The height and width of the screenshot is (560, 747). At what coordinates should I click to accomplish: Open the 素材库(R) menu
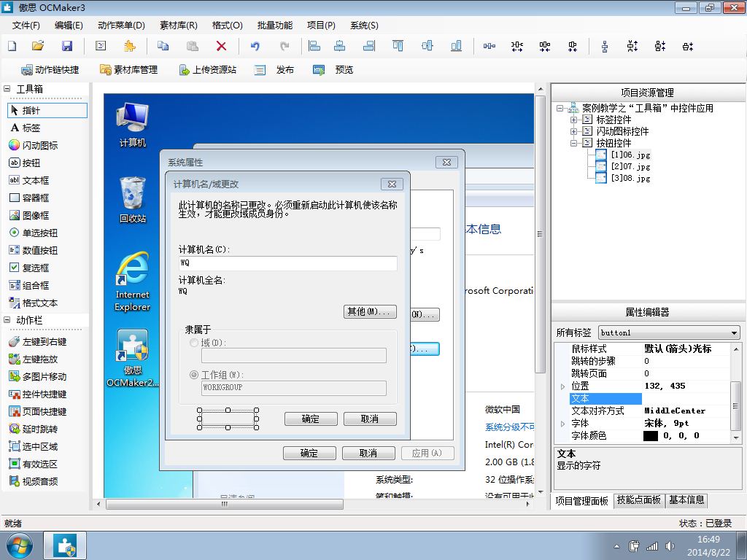(179, 26)
